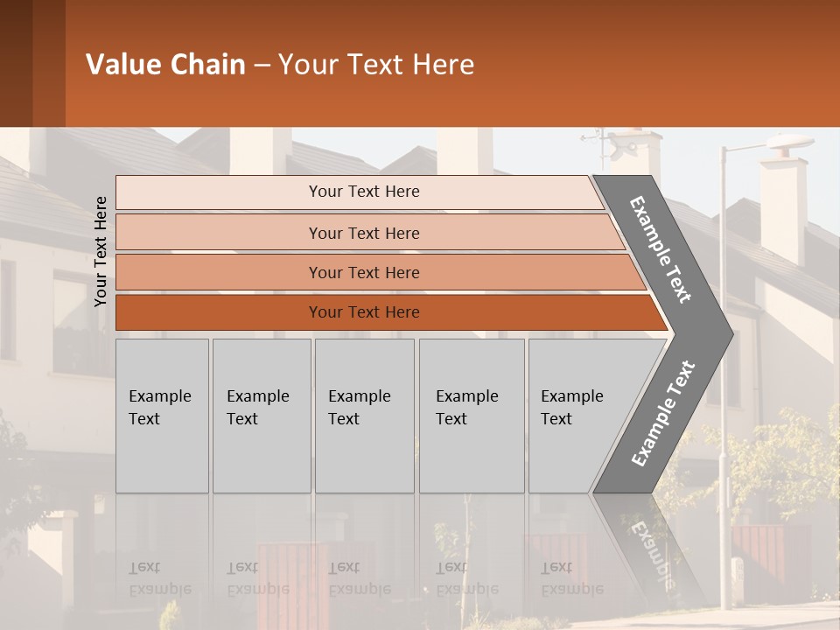
Task: Select the second "Your Text Here" bar from top
Action: [364, 233]
